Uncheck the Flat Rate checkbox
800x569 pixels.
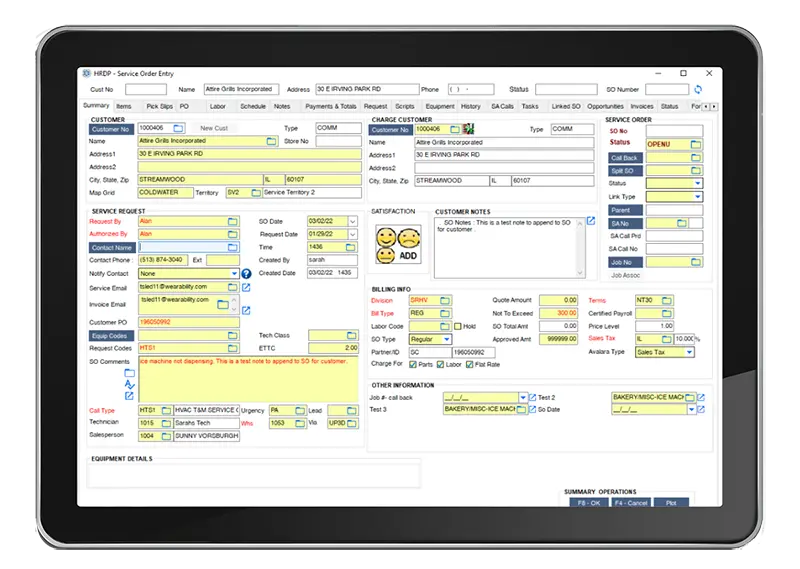tap(469, 364)
